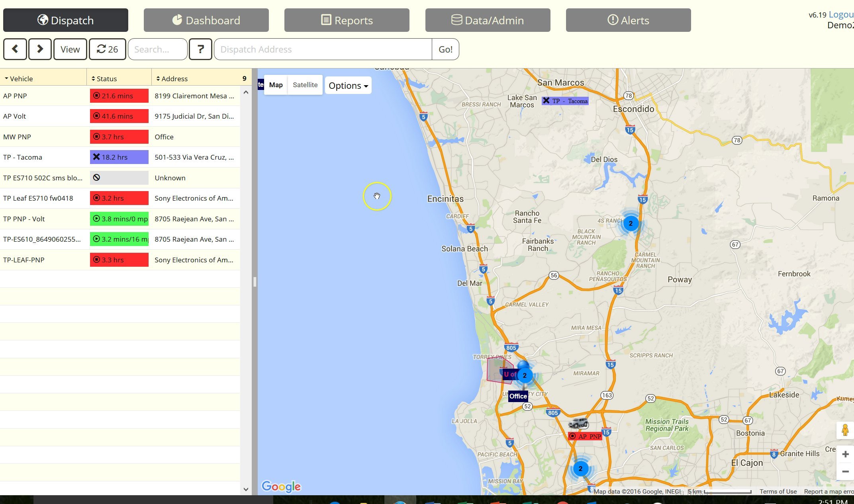Image resolution: width=854 pixels, height=504 pixels.
Task: Click the Street View pegman icon
Action: [845, 430]
